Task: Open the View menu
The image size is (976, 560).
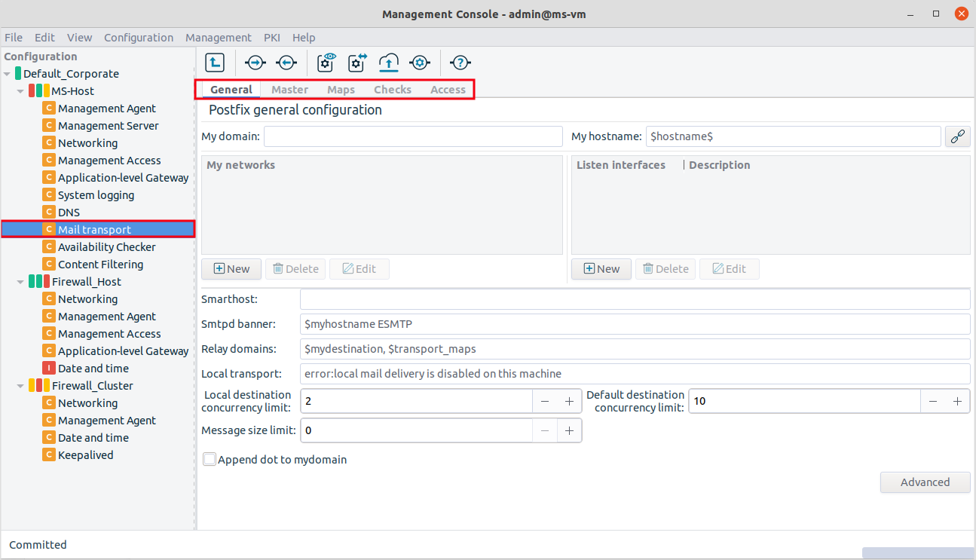Action: pos(79,38)
